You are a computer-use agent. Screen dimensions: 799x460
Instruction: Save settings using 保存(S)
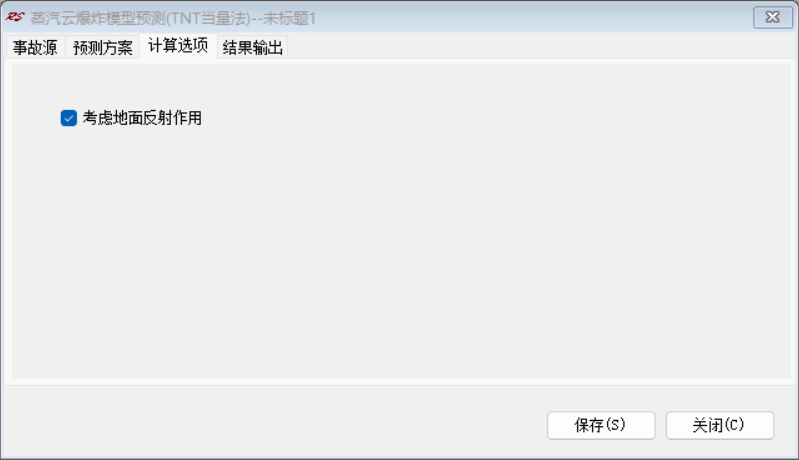coord(601,425)
